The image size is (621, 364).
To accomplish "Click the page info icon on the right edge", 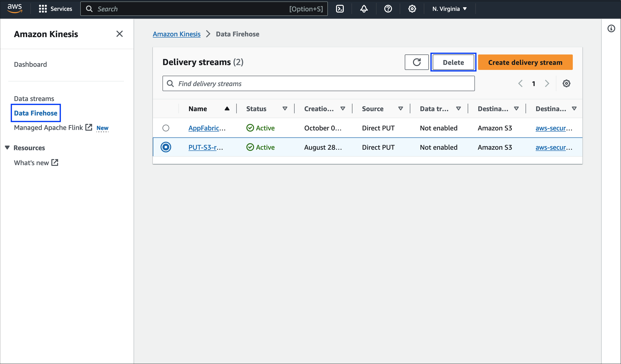I will point(611,28).
